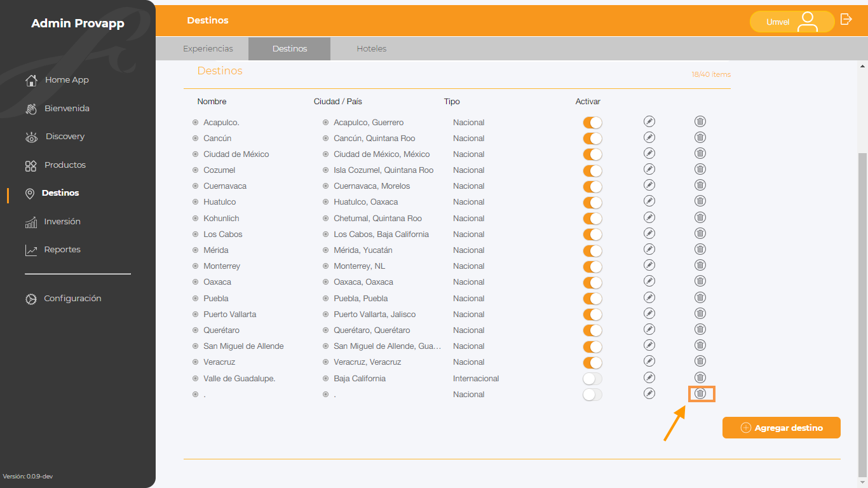Enable Valle de Guadalupe. toggle
The width and height of the screenshot is (868, 488).
pyautogui.click(x=592, y=379)
